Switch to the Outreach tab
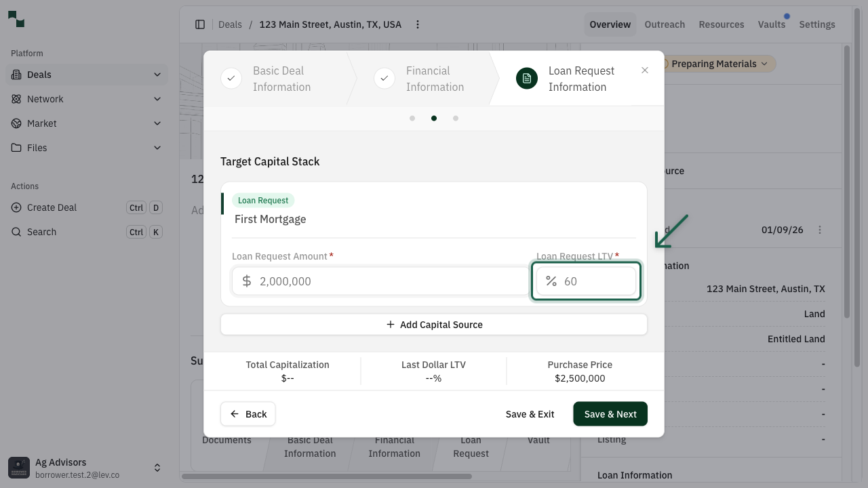The height and width of the screenshot is (488, 868). click(x=665, y=24)
